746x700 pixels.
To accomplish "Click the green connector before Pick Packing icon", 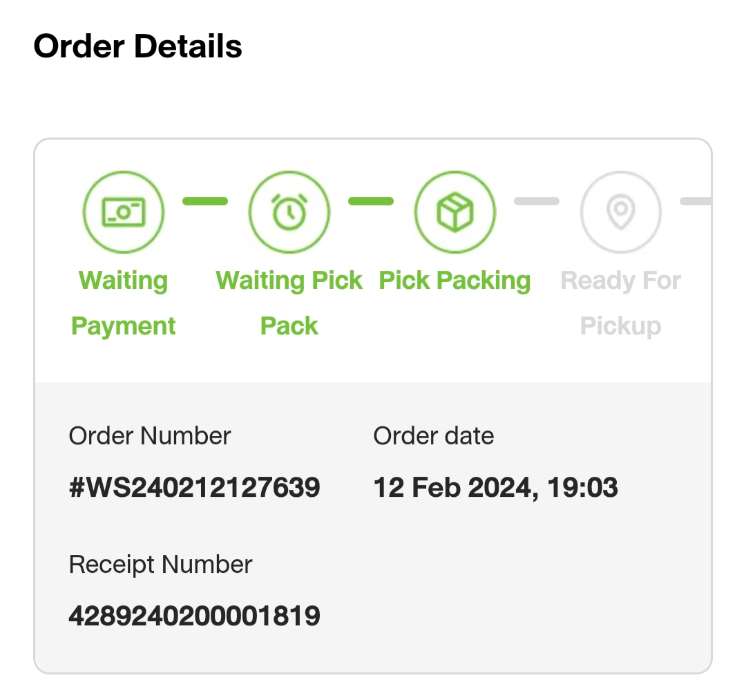I will (371, 201).
